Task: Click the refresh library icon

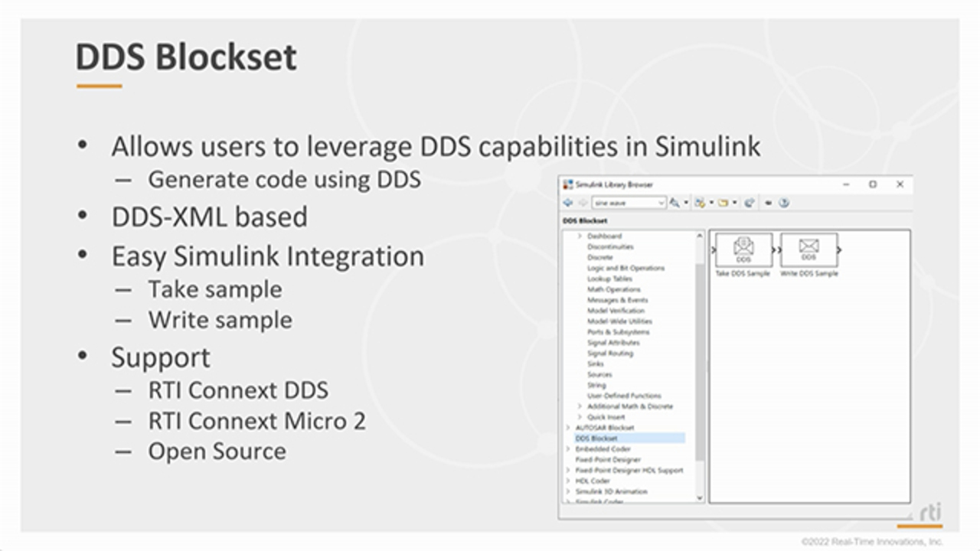Action: pos(749,203)
